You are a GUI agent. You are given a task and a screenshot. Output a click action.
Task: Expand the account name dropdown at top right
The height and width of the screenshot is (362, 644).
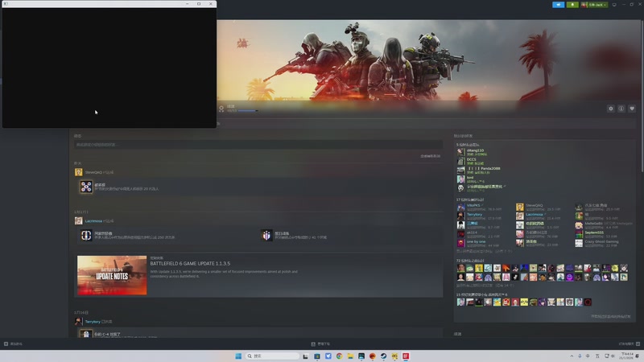click(594, 5)
